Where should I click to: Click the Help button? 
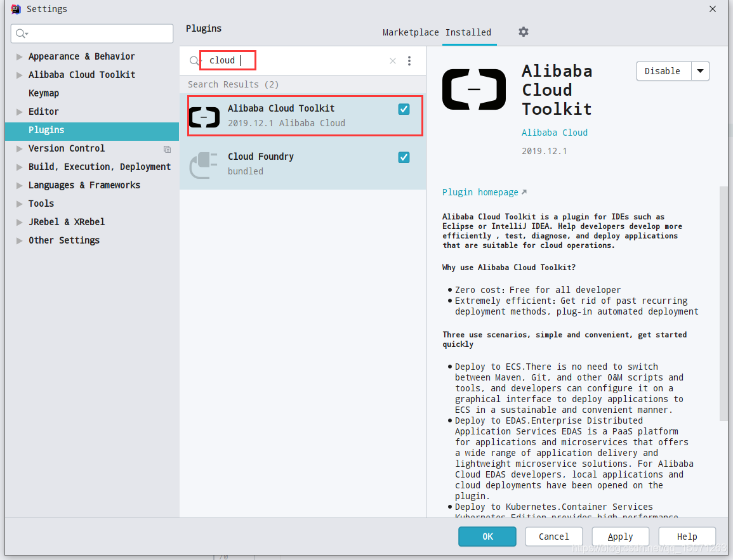point(687,536)
